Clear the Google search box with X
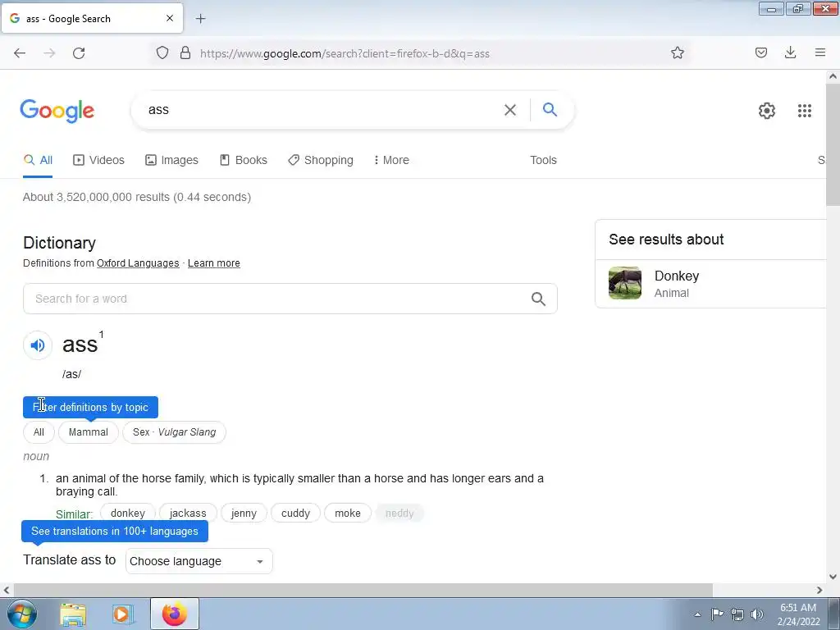840x630 pixels. (x=510, y=110)
